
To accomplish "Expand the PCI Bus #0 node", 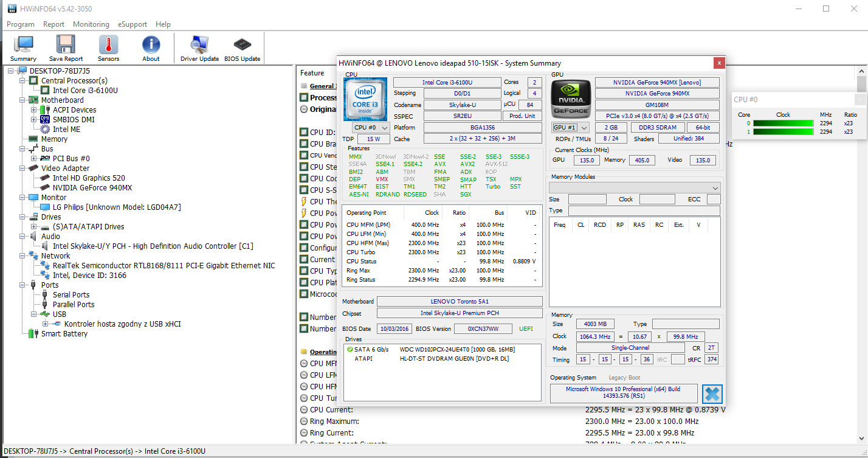I will click(34, 159).
